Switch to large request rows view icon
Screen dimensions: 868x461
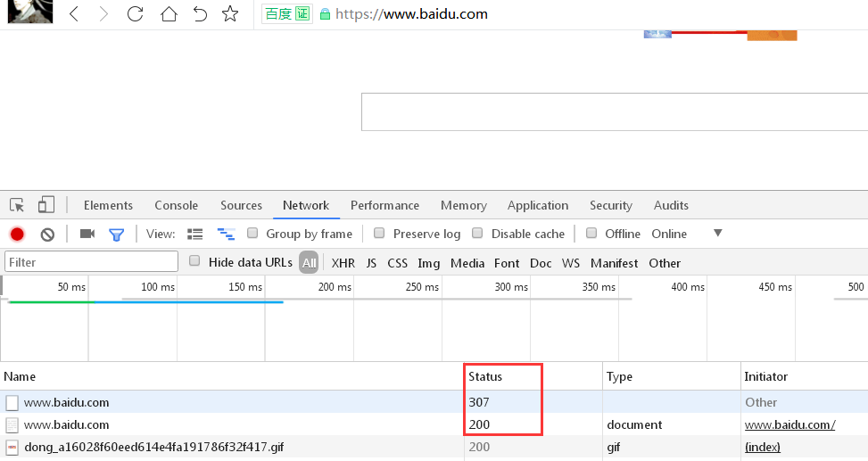194,235
